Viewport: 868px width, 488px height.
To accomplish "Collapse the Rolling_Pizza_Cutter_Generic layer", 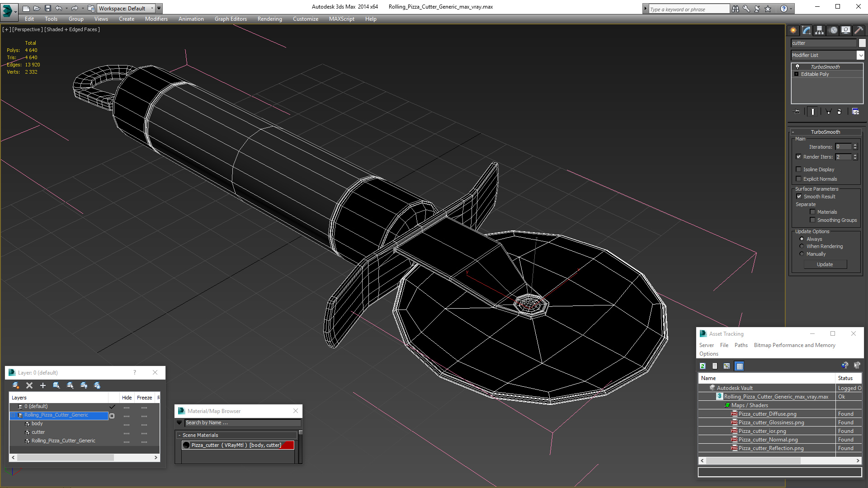I will [13, 415].
